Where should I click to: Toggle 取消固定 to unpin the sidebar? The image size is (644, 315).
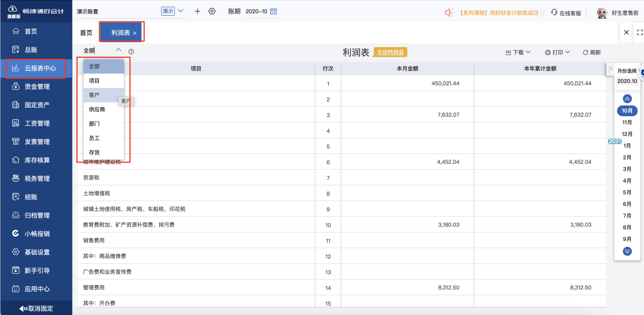click(x=36, y=308)
